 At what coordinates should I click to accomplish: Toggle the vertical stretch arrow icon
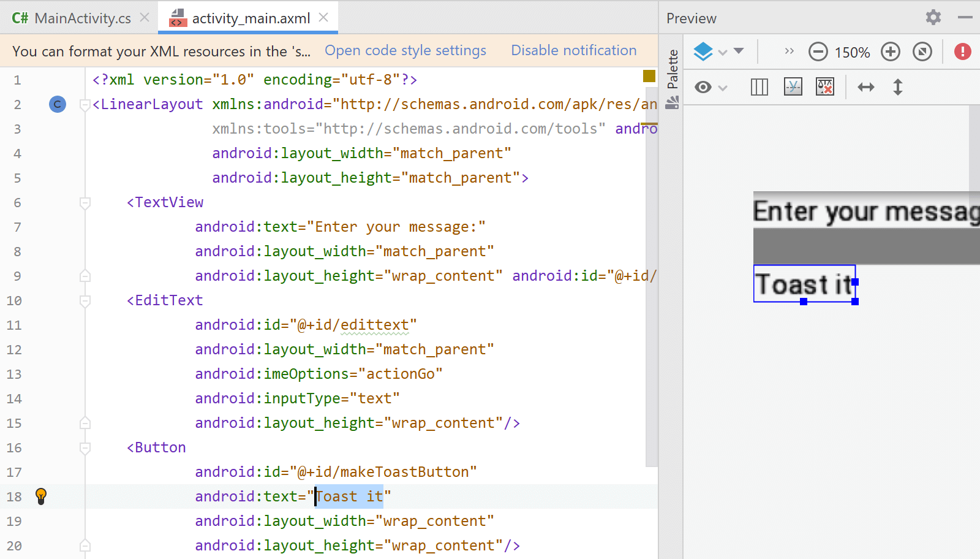897,86
